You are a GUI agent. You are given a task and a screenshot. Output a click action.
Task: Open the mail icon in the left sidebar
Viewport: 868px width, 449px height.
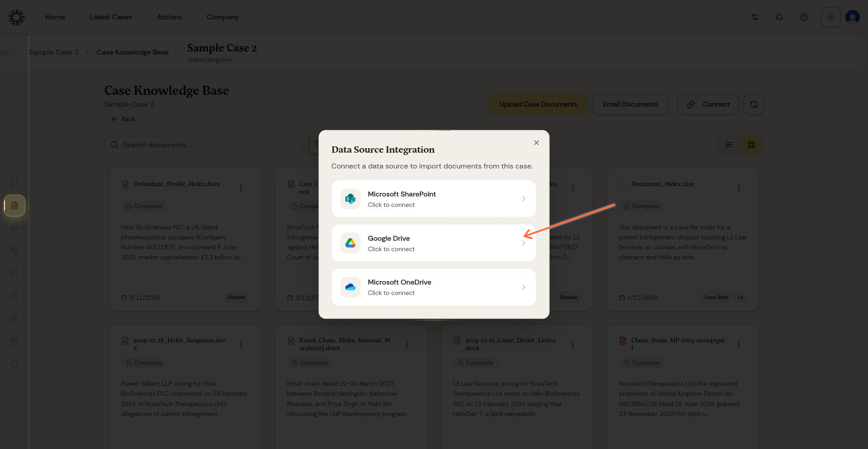coord(14,341)
